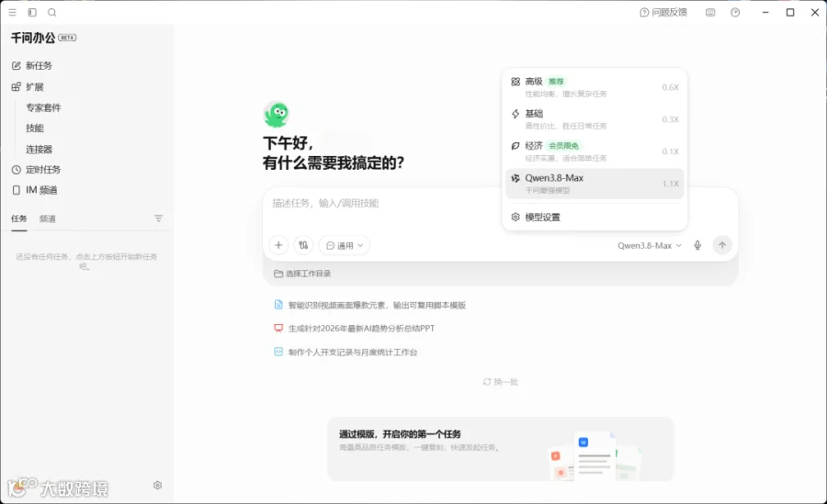Switch to the 频道 tab
The image size is (827, 504).
[x=48, y=218]
